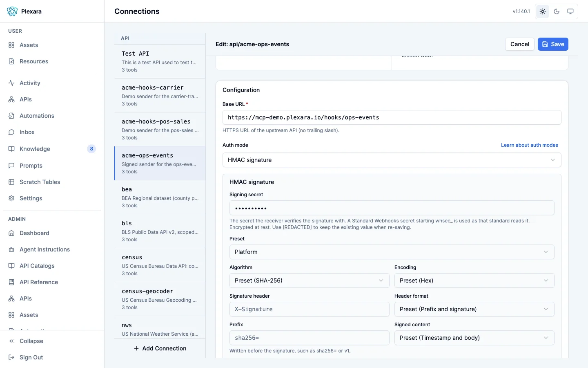This screenshot has width=588, height=368.
Task: Open the Signed content dropdown
Action: click(474, 338)
